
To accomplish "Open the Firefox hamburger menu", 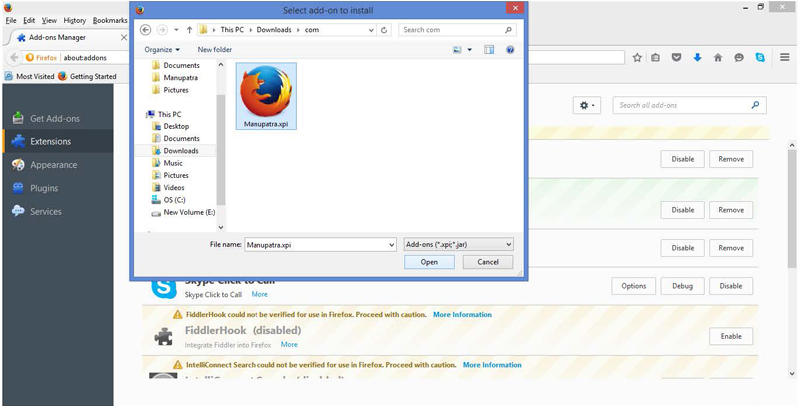I will pyautogui.click(x=785, y=57).
